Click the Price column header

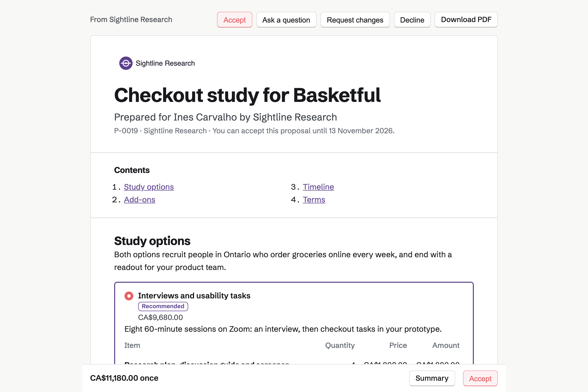point(398,345)
